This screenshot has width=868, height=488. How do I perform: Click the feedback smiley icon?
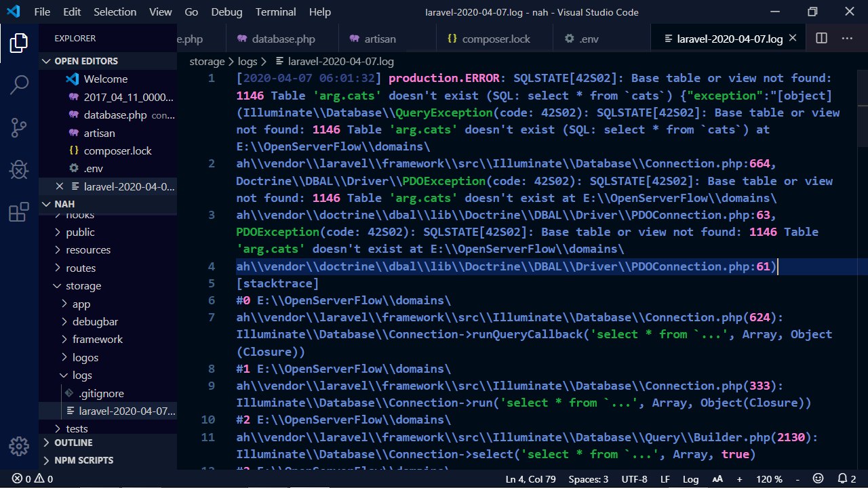pyautogui.click(x=818, y=479)
